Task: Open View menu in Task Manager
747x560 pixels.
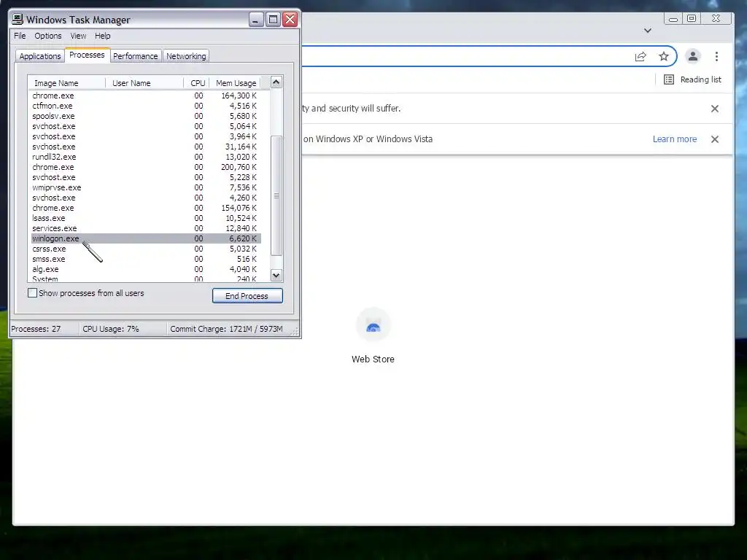Action: point(78,36)
